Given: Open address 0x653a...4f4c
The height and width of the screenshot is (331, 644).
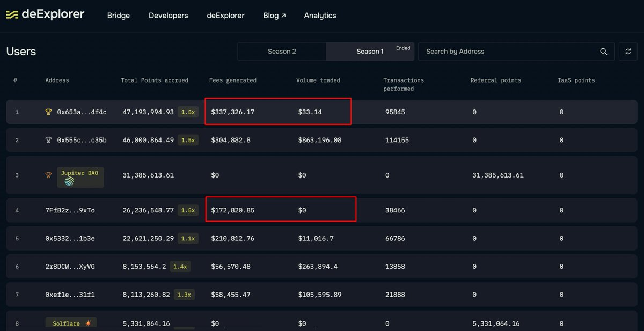Looking at the screenshot, I should click(82, 112).
